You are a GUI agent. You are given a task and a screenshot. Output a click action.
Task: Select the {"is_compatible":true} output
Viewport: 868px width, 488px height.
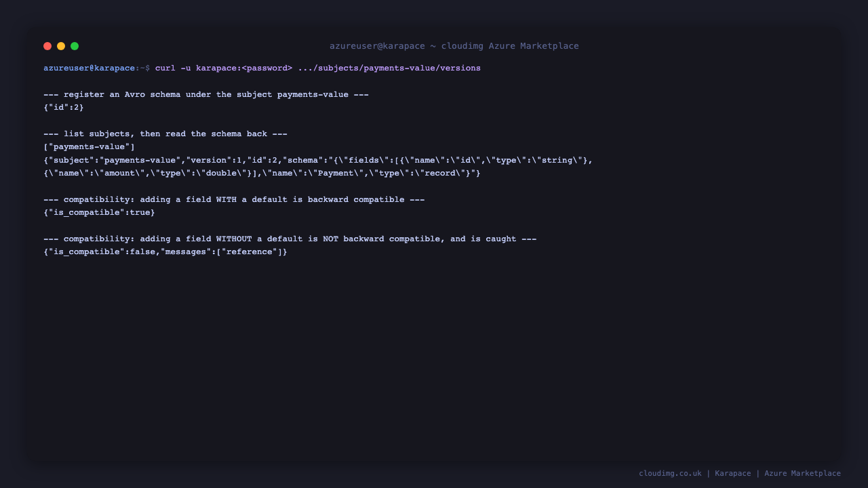coord(99,213)
